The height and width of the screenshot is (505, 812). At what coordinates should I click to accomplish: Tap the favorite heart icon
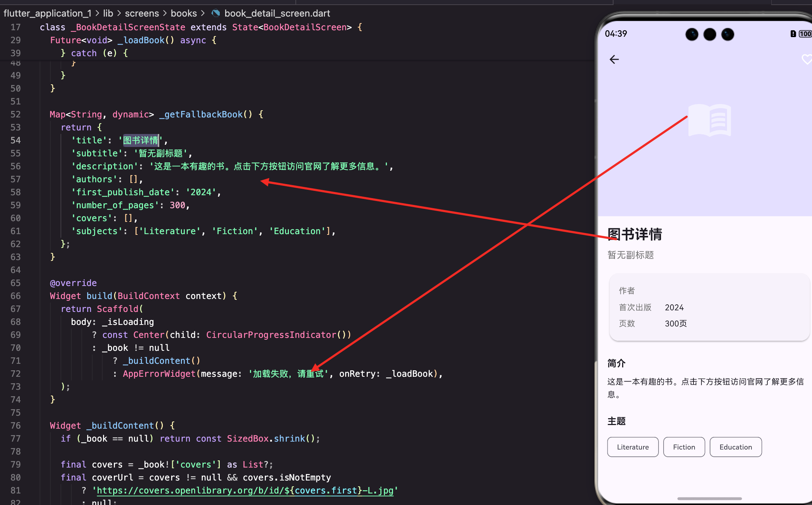click(807, 59)
